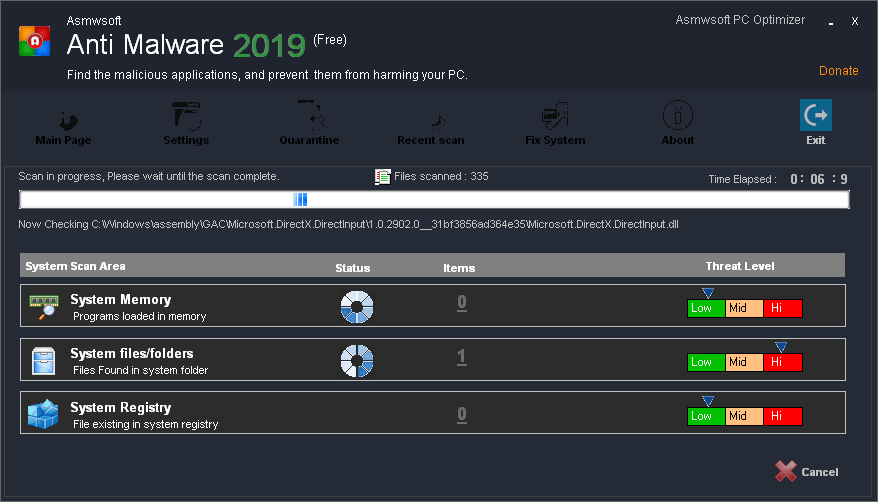Screen dimensions: 878x502
Task: Click System files/folders threat marker arrow
Action: [x=781, y=347]
